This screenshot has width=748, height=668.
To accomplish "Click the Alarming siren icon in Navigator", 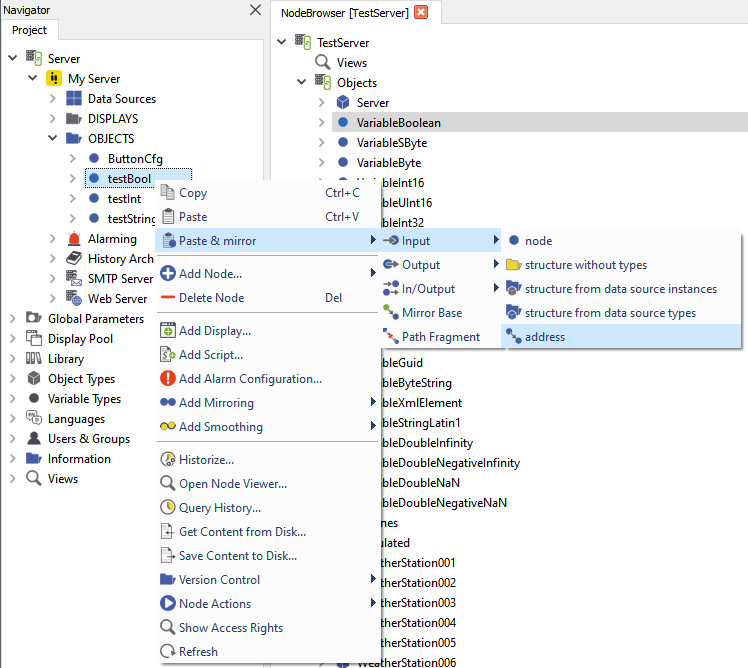I will (x=74, y=238).
